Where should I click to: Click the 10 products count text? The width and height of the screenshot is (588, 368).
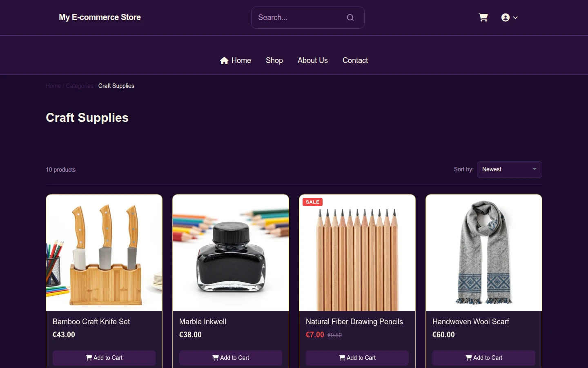61,170
